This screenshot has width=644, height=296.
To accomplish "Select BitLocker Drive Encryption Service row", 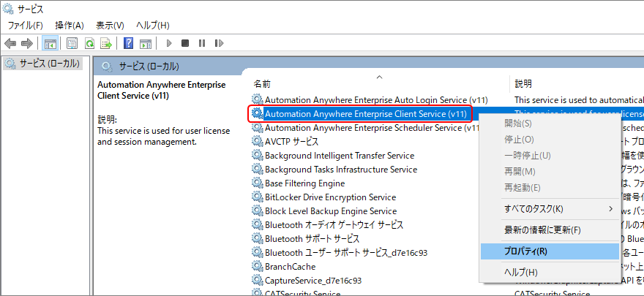I will point(330,197).
